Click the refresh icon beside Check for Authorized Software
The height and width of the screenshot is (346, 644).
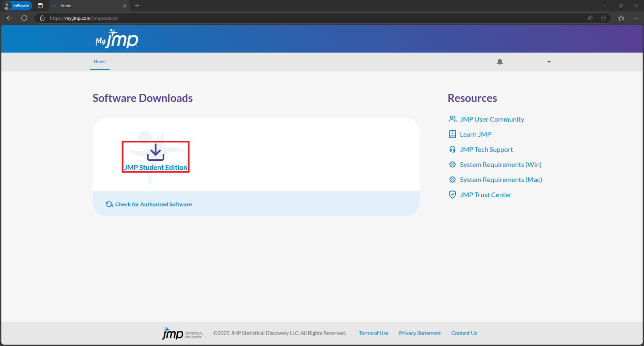pyautogui.click(x=109, y=204)
